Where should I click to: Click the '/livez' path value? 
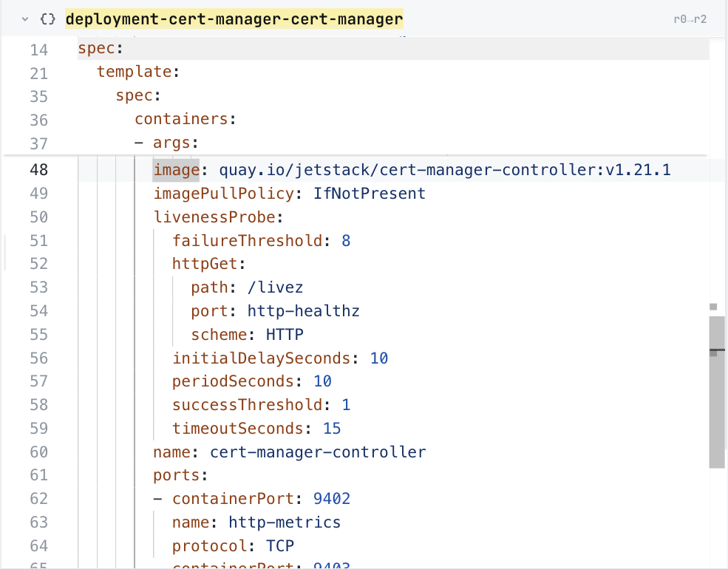275,287
